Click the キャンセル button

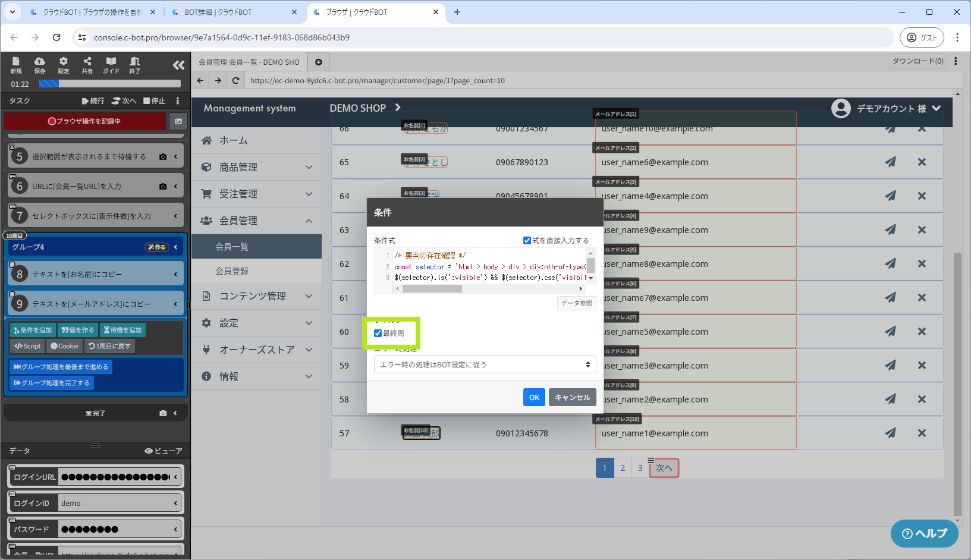click(573, 397)
